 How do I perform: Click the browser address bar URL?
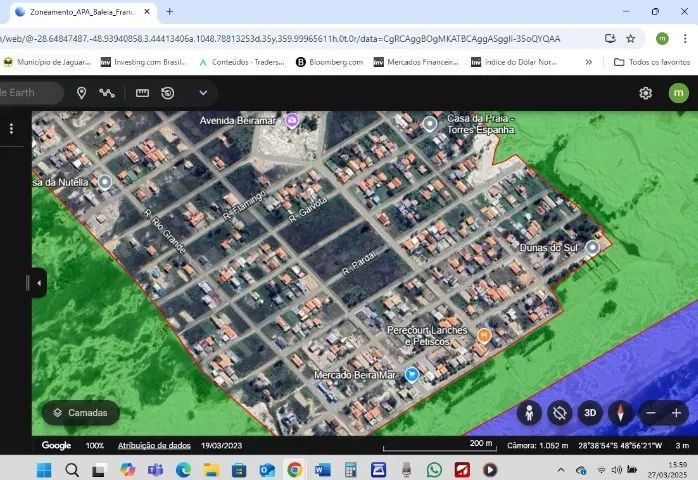(280, 39)
